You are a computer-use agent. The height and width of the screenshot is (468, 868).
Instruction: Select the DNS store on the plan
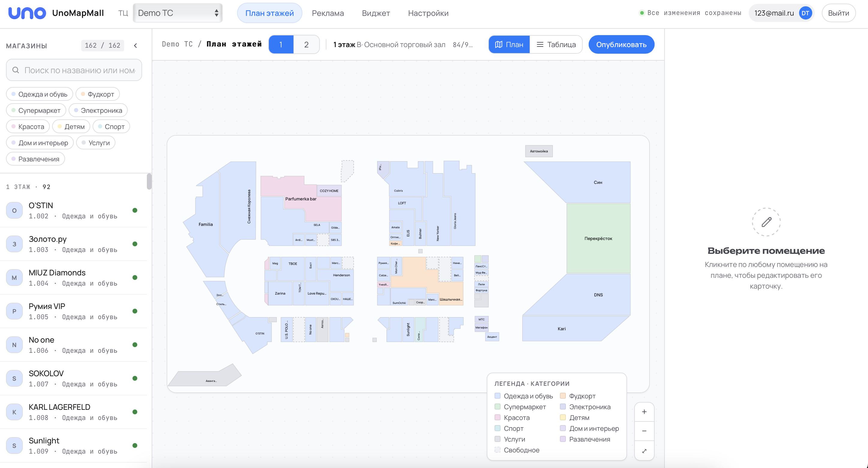[598, 295]
